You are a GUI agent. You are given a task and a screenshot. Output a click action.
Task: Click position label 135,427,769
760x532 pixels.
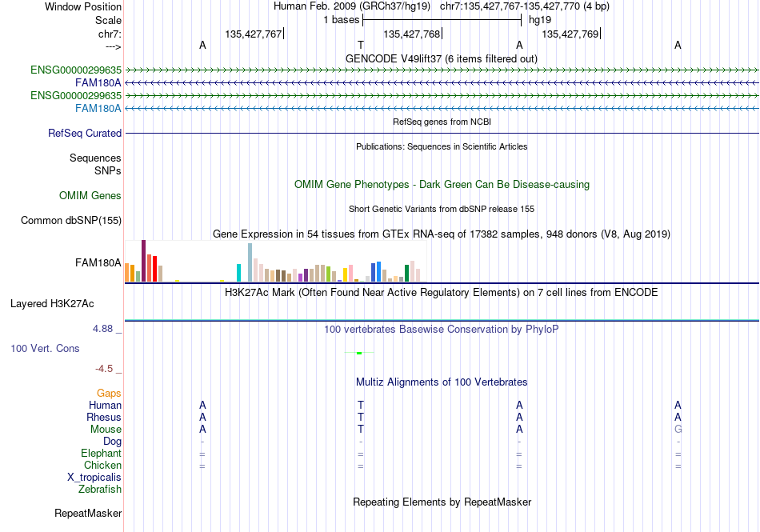tap(570, 34)
